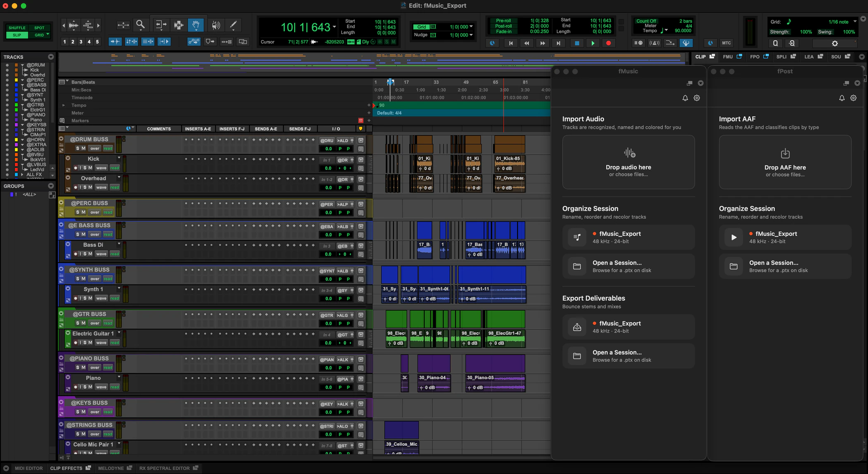Screen dimensions: 868x474
Task: Open fPost settings gear
Action: point(854,98)
